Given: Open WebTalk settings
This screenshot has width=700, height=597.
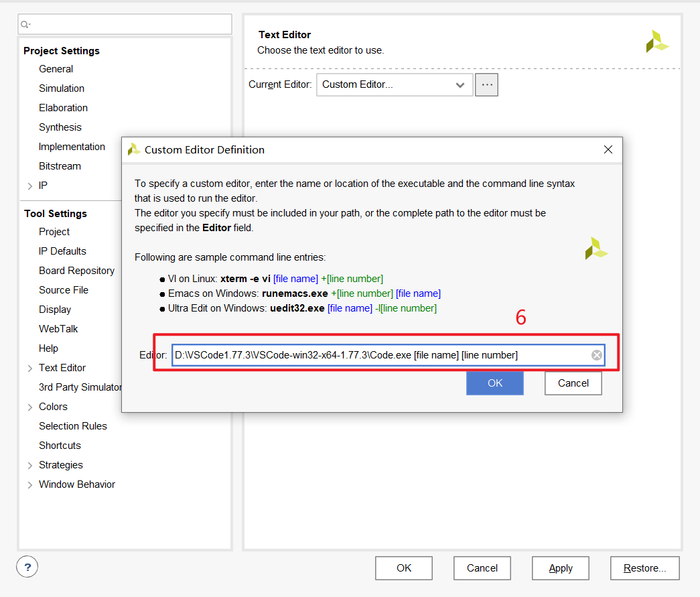Looking at the screenshot, I should pyautogui.click(x=58, y=329).
